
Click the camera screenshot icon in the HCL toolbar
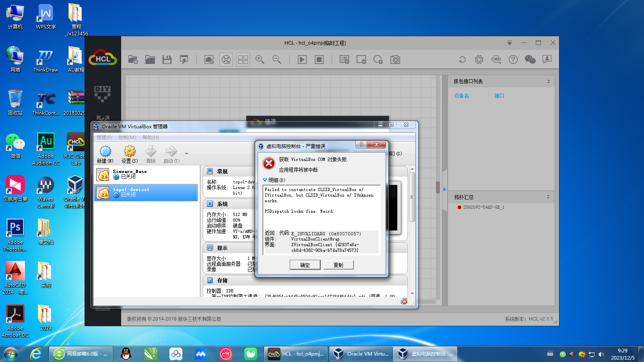point(395,60)
